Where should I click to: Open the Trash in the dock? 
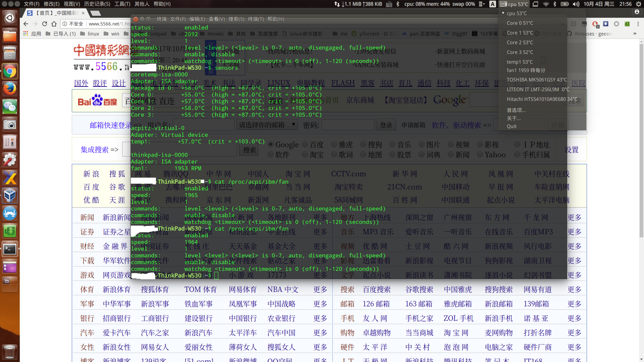pos(10,352)
